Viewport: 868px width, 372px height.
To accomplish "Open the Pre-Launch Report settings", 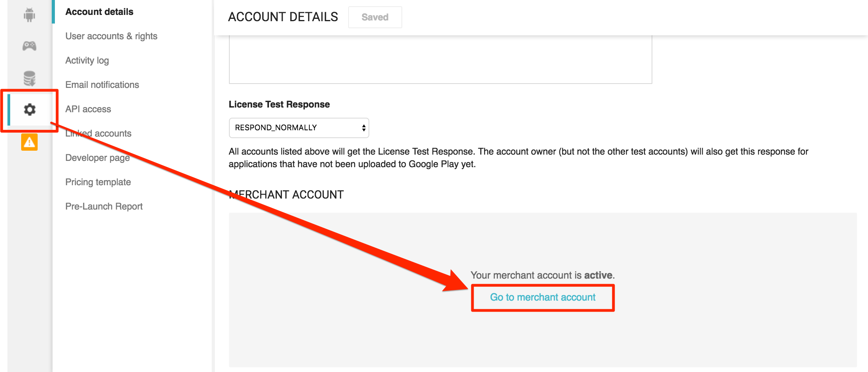I will pyautogui.click(x=104, y=206).
